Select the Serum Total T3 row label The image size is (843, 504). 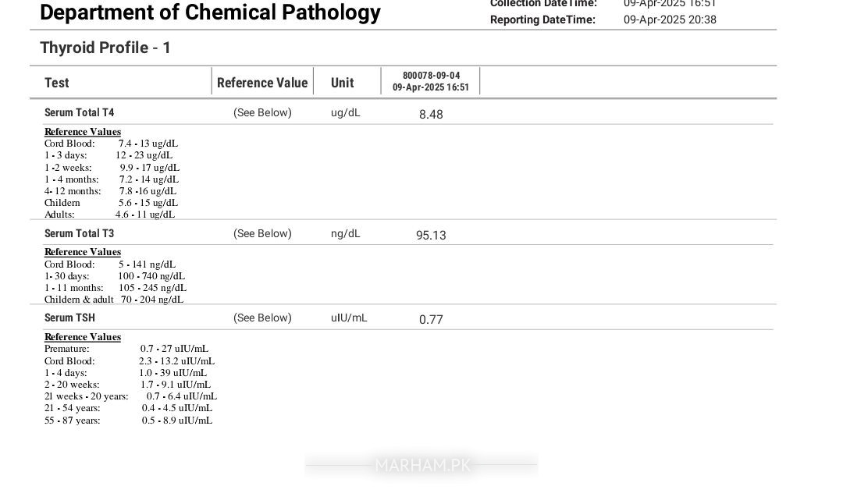click(x=79, y=233)
